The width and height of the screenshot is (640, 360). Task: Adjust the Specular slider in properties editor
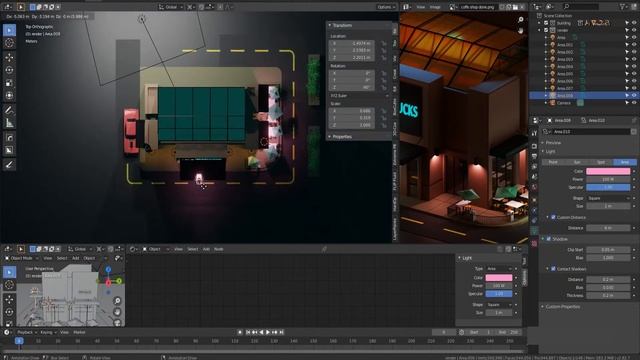608,187
